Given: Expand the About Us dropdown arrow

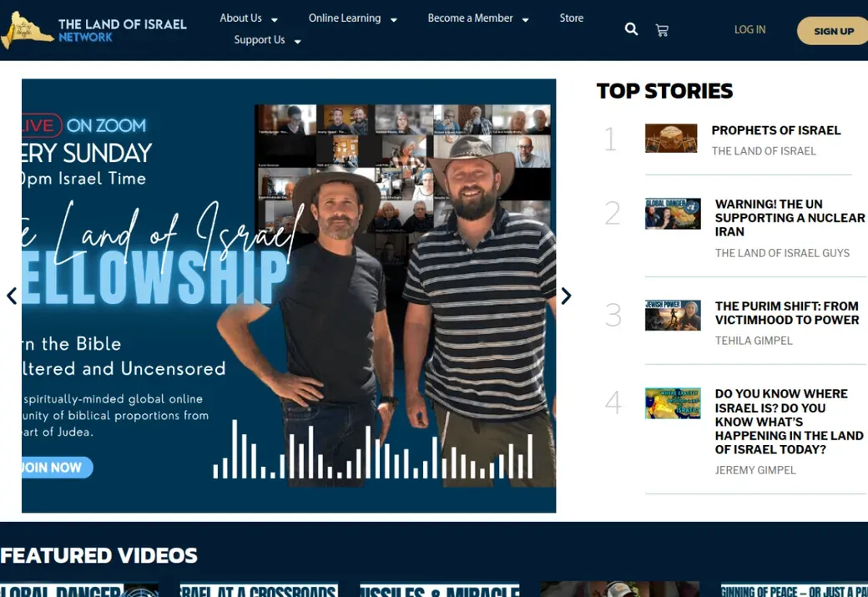Looking at the screenshot, I should [x=274, y=20].
